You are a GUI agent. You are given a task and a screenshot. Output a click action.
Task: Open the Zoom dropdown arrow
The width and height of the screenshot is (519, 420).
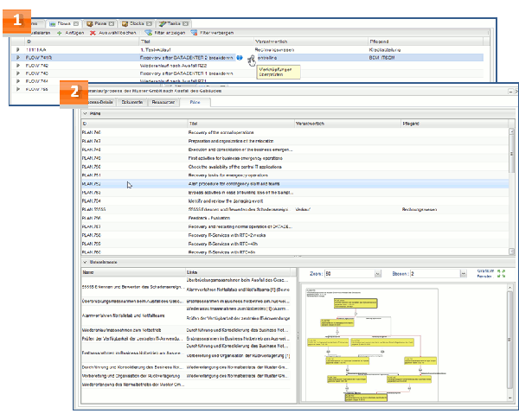[378, 274]
